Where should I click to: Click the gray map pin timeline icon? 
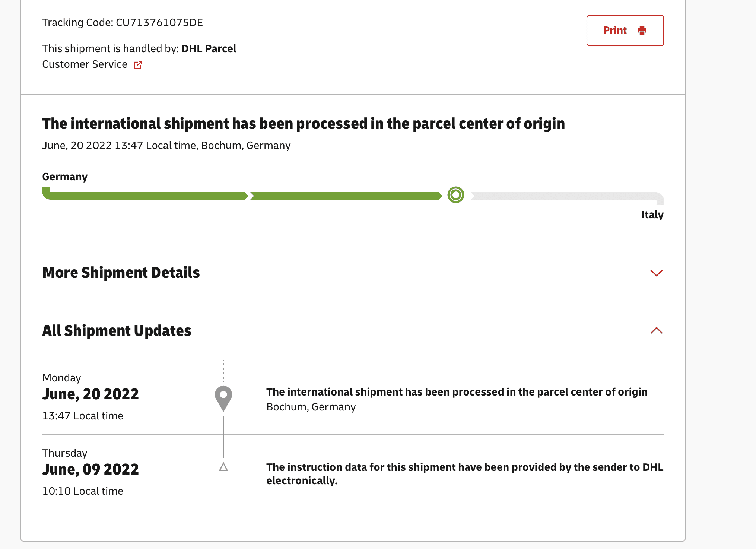pos(223,398)
